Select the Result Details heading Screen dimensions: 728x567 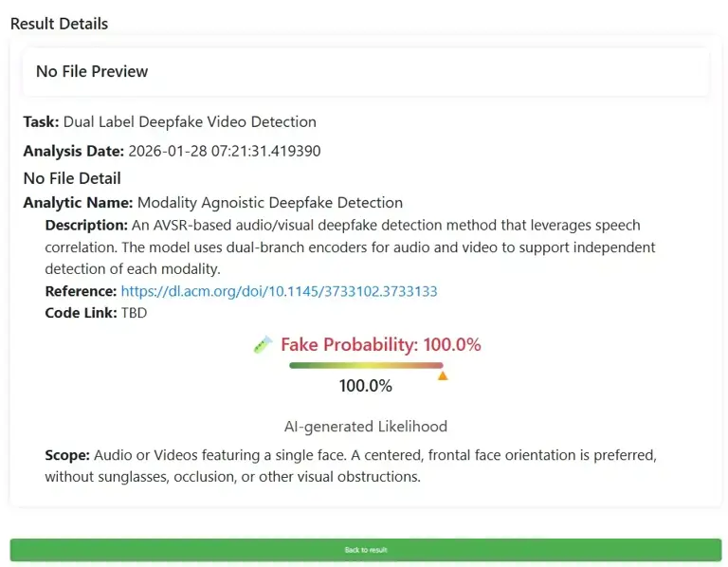tap(59, 24)
